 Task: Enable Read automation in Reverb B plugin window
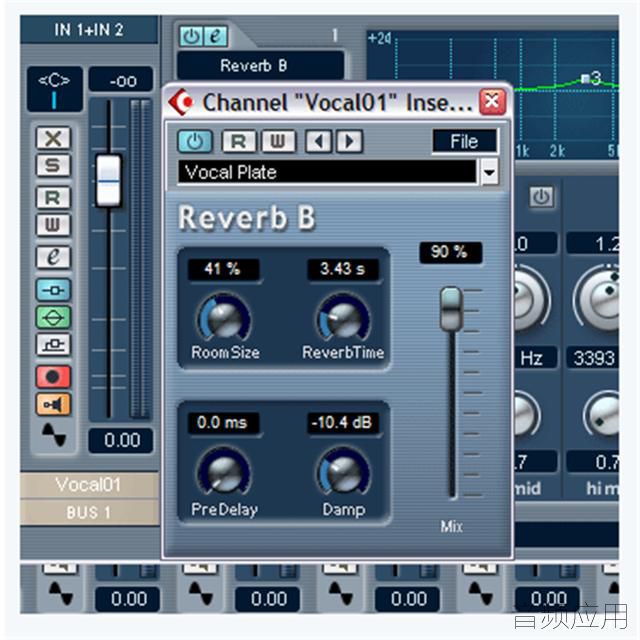(x=239, y=141)
